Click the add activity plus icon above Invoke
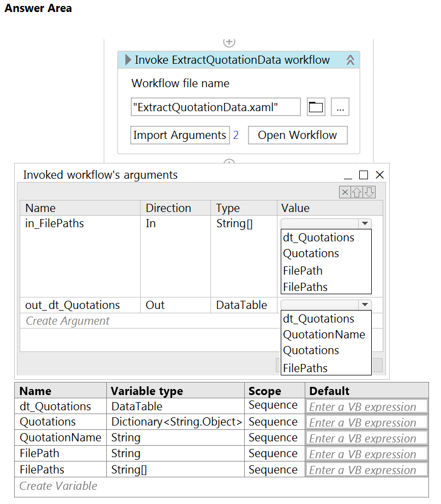Viewport: 441px width, 504px height. (x=229, y=42)
